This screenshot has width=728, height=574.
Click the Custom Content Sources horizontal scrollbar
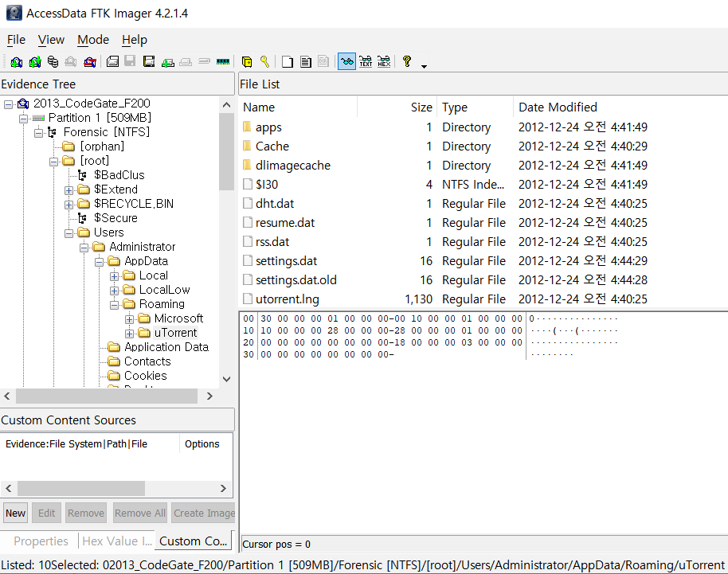(81, 488)
